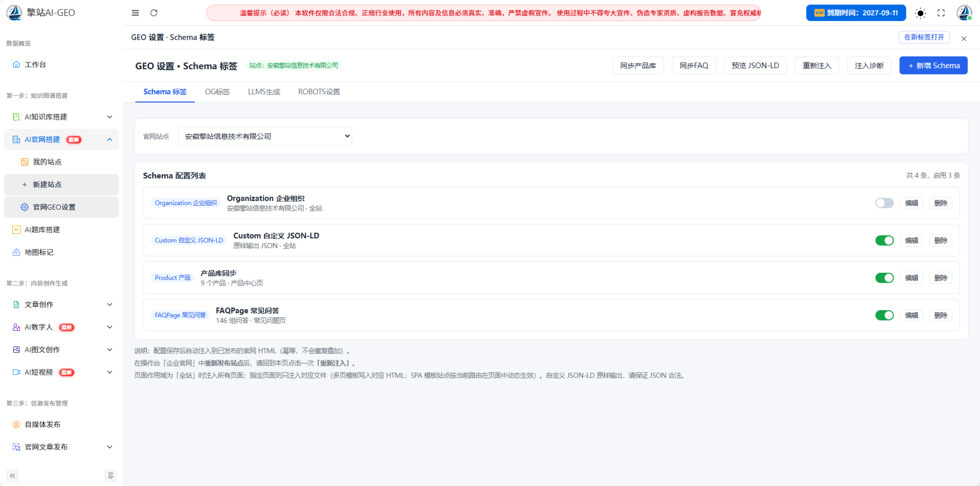Switch to the LLMS生成 tab

[x=264, y=92]
